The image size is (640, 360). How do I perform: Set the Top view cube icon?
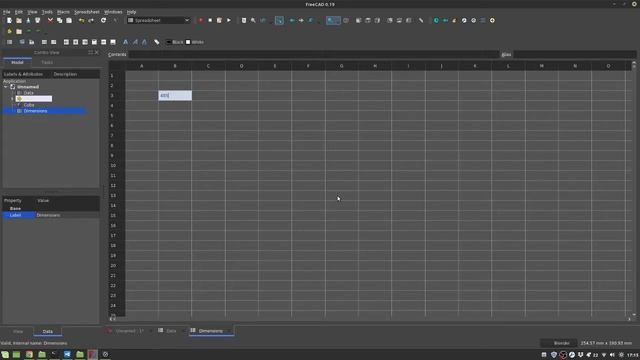tap(368, 20)
